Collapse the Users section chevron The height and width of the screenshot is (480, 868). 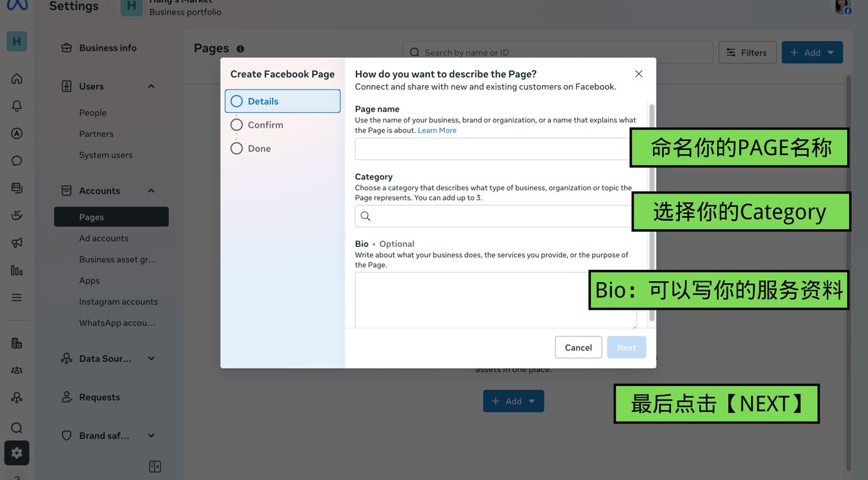(151, 86)
